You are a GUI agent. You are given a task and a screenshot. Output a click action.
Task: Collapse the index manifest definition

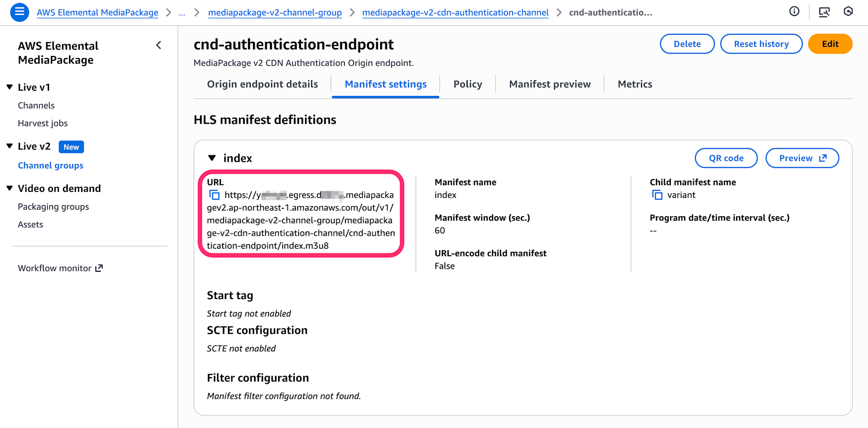point(212,158)
